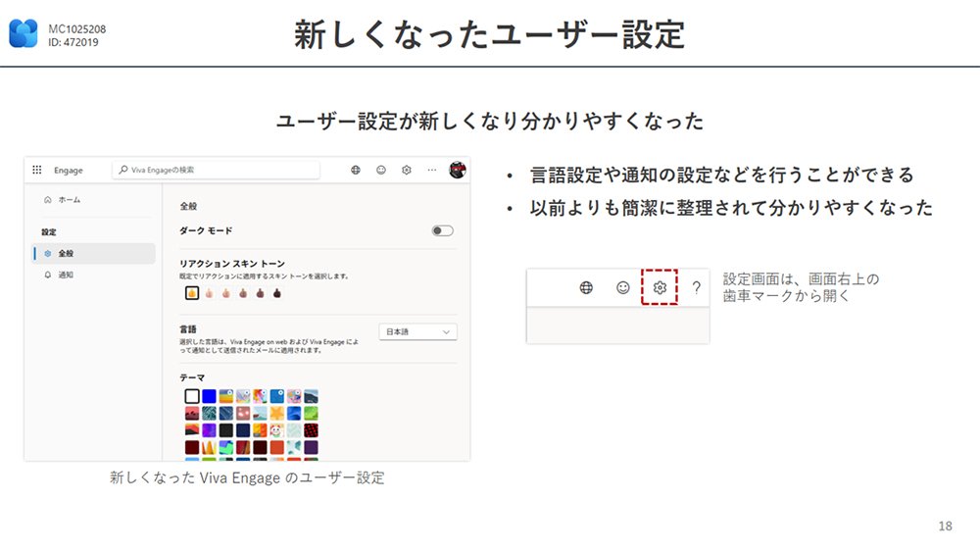This screenshot has height=552, width=980.
Task: Open the 日本語 language dropdown
Action: tap(418, 332)
